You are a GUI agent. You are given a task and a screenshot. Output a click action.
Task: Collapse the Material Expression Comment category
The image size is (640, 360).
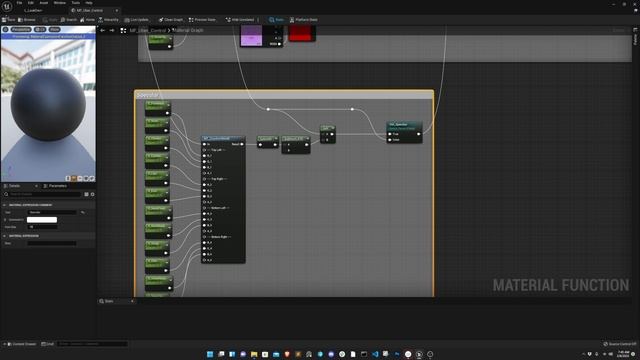tap(4, 205)
